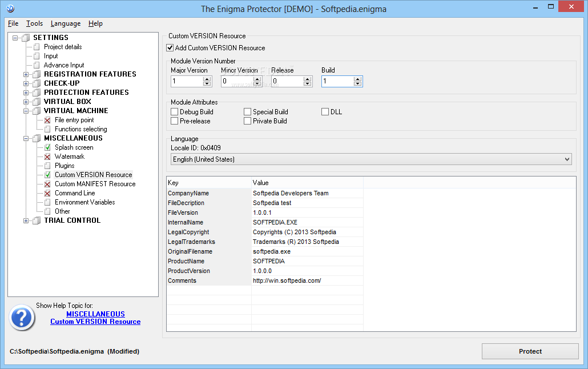588x369 pixels.
Task: Open the Language locale dropdown
Action: click(371, 159)
